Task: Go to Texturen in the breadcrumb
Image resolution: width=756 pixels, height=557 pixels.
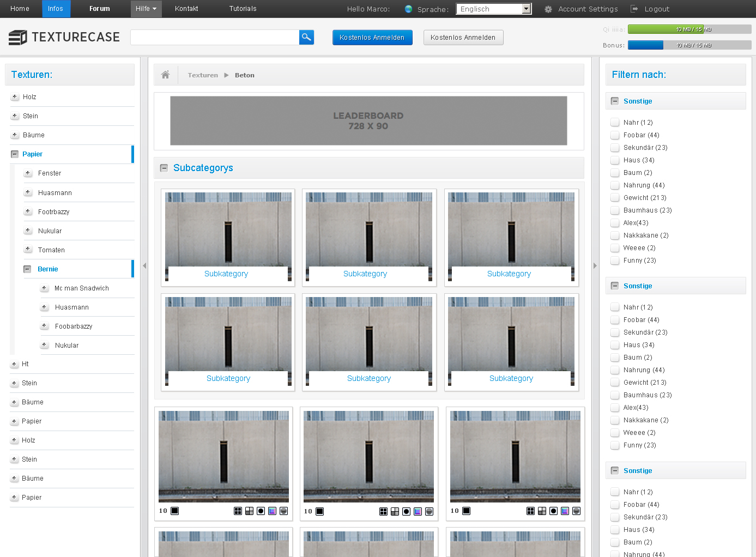Action: pos(203,75)
